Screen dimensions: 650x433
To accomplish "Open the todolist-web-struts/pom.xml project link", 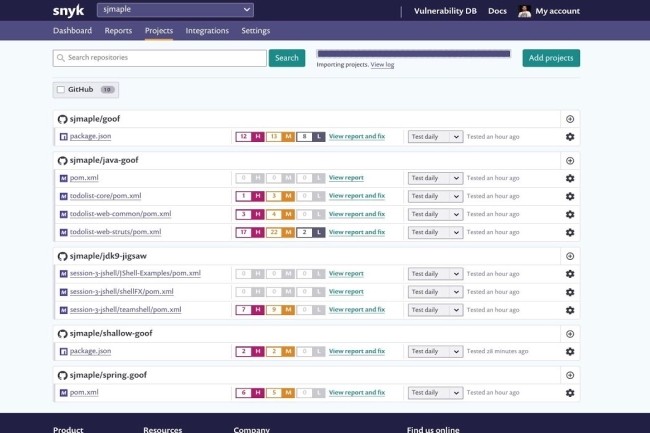I will click(x=115, y=232).
